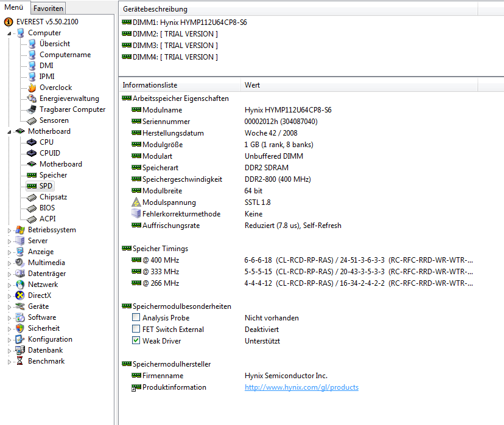Expand the Betriebssystem node
This screenshot has height=425, width=504.
[x=9, y=230]
